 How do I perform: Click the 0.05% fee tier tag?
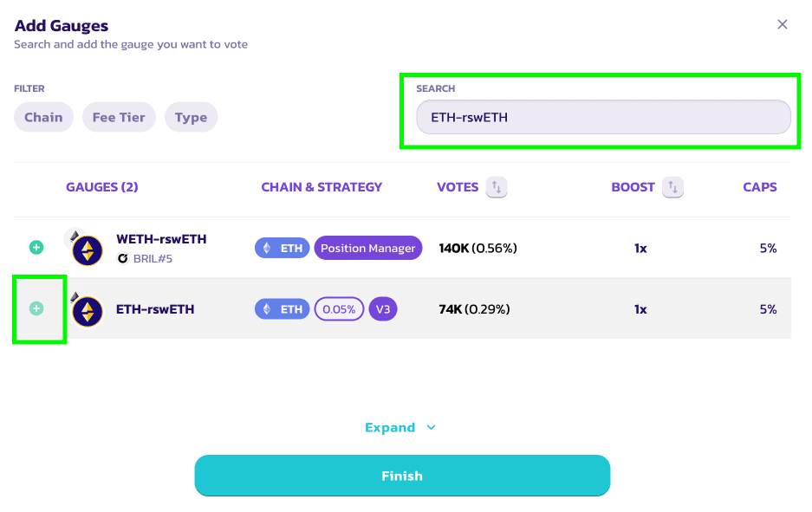click(x=339, y=309)
